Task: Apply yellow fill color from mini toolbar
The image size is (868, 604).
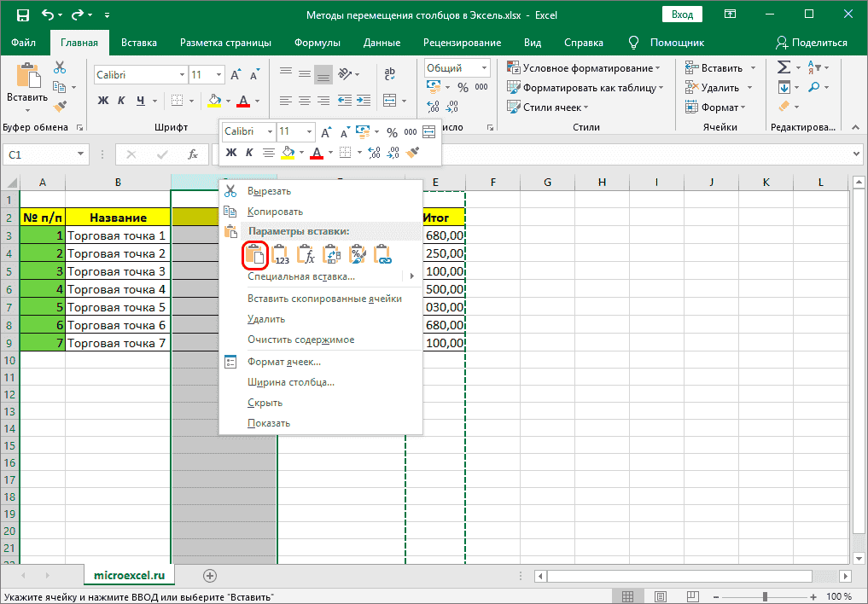Action: point(288,152)
